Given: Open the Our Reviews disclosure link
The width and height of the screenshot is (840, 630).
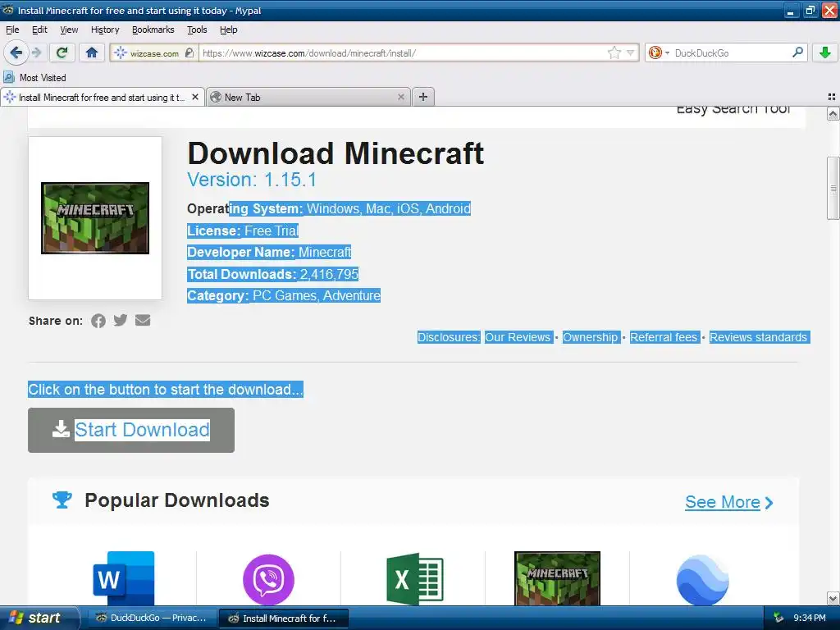Looking at the screenshot, I should coord(518,337).
